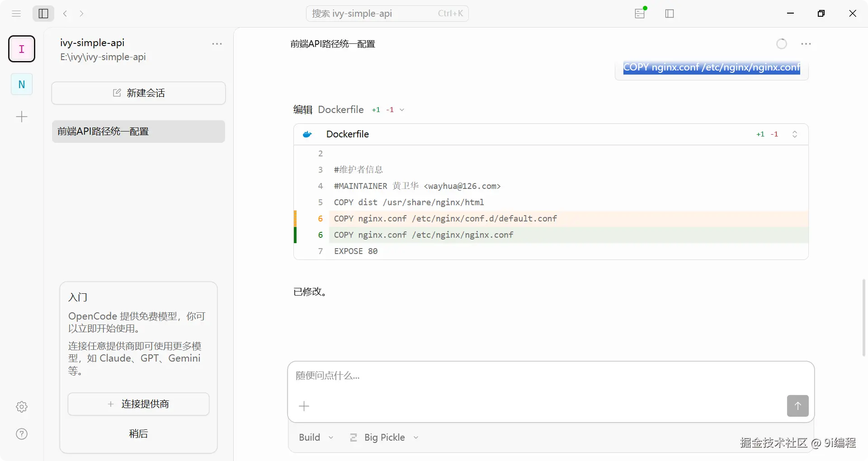Close the application window

[x=853, y=14]
